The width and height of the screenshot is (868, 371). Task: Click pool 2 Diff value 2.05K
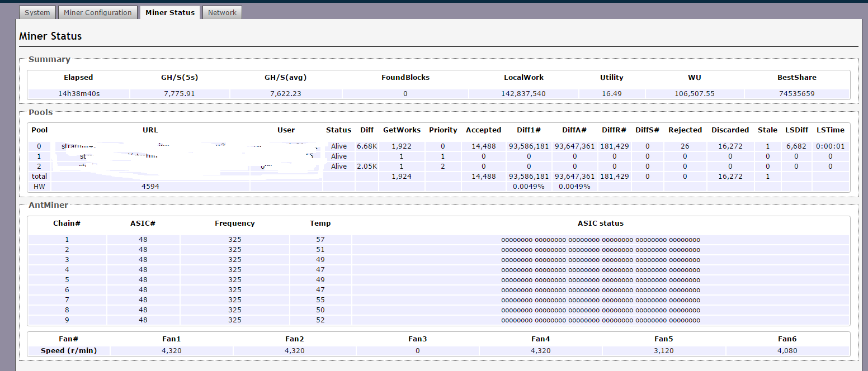[367, 167]
